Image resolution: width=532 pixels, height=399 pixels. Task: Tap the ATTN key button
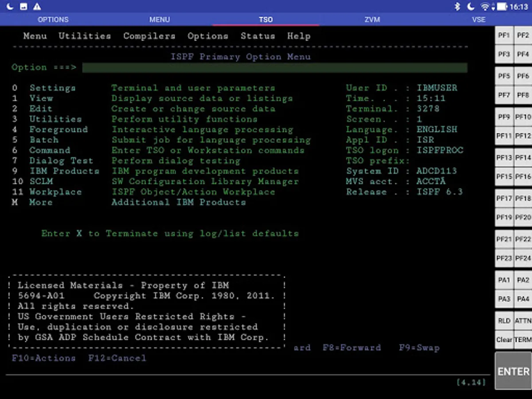[523, 321]
